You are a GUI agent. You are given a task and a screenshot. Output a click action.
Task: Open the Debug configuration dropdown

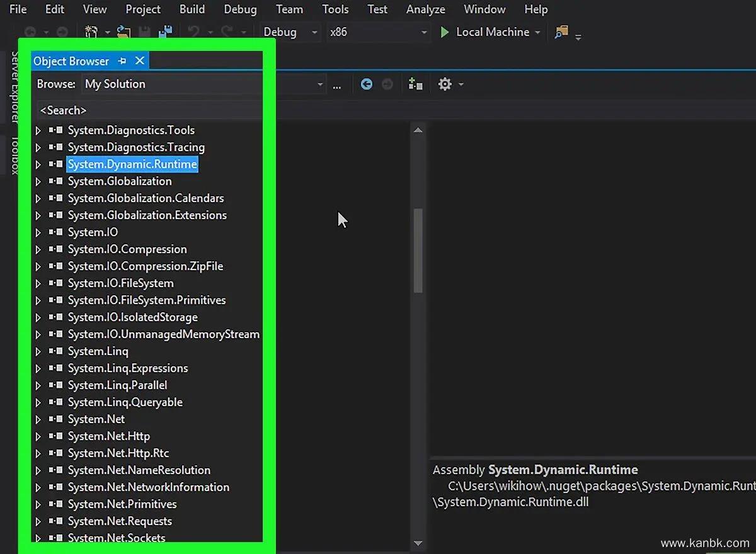click(314, 32)
